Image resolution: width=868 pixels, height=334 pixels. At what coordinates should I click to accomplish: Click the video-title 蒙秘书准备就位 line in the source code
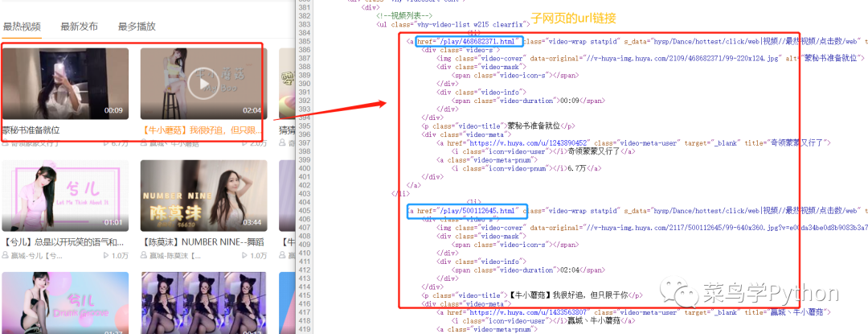(498, 126)
